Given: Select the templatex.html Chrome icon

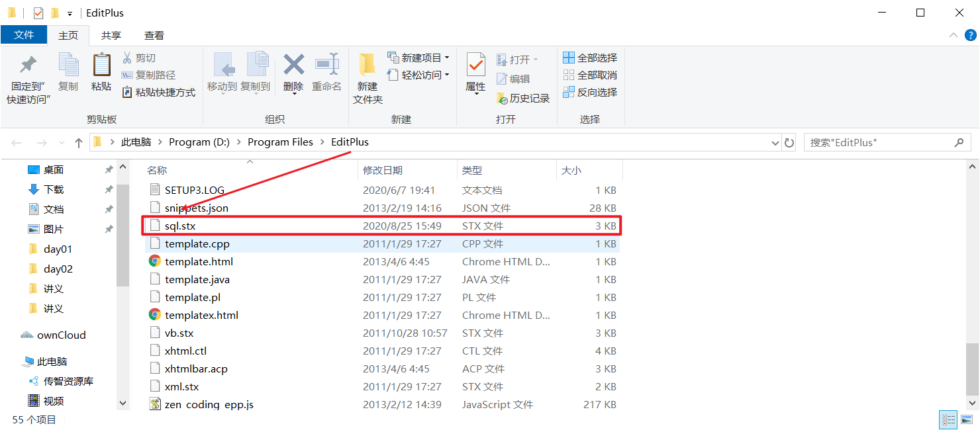Looking at the screenshot, I should point(155,315).
